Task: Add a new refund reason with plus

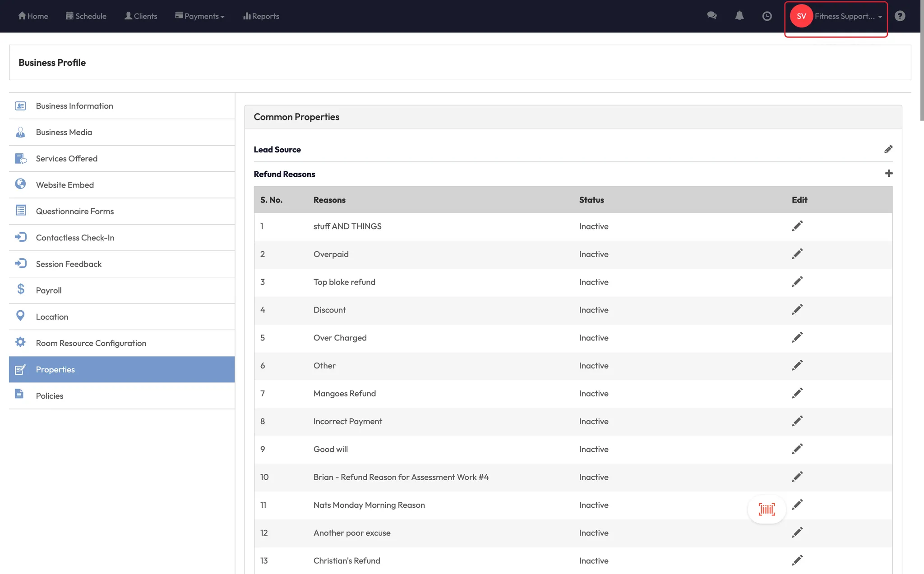Action: tap(888, 174)
